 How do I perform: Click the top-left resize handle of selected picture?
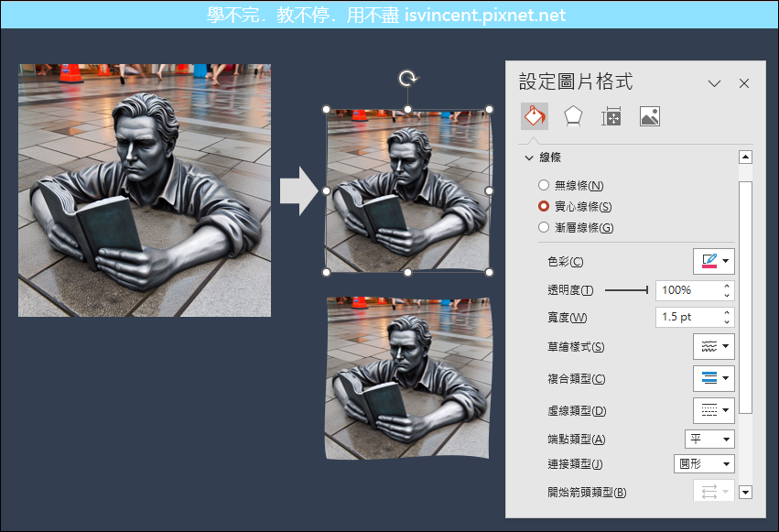[x=327, y=109]
